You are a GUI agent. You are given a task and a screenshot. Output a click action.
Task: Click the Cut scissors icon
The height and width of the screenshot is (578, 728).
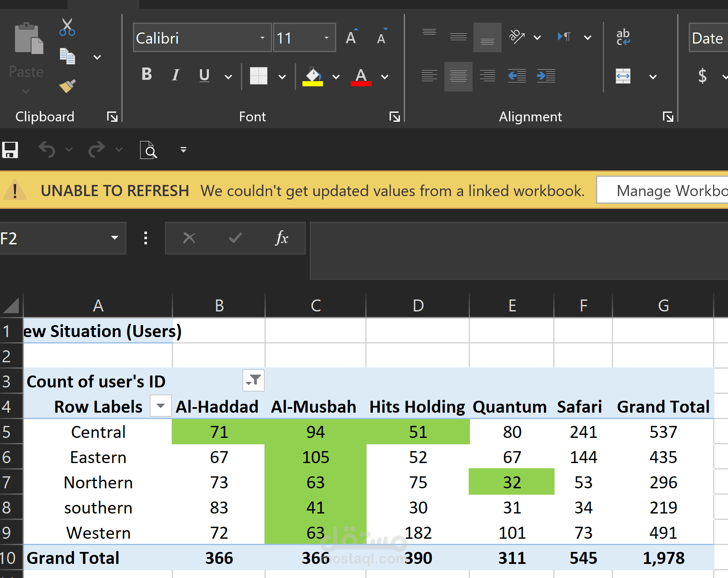coord(67,27)
